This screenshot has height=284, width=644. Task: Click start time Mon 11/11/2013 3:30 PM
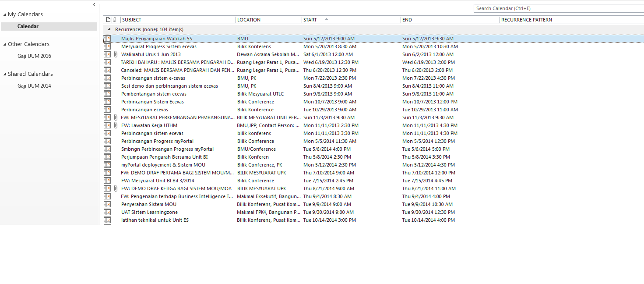331,133
